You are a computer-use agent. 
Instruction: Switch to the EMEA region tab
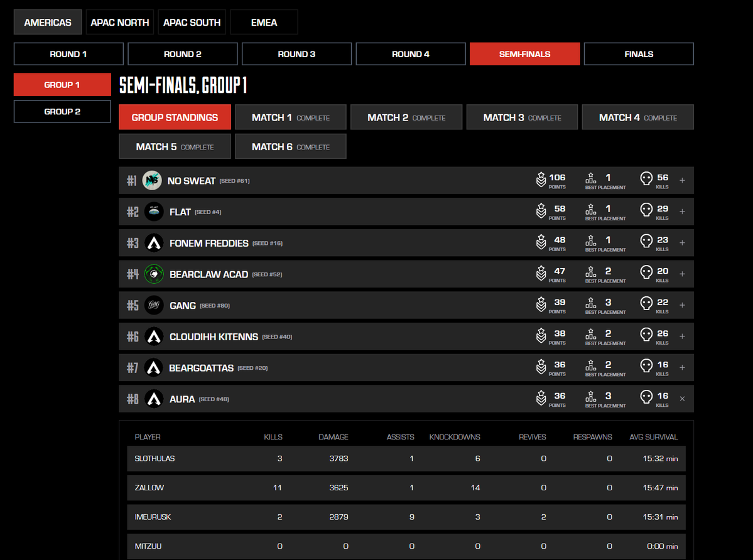click(x=264, y=22)
